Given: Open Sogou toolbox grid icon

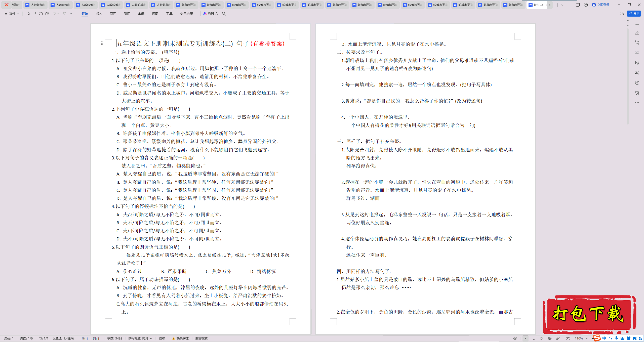Looking at the screenshot, I should (x=640, y=338).
